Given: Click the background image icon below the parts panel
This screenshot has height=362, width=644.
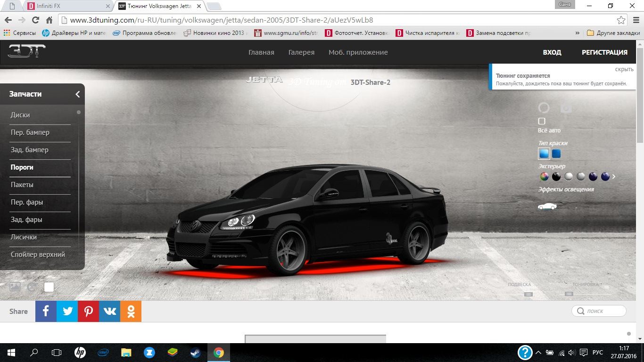Looking at the screenshot, I should [15, 287].
